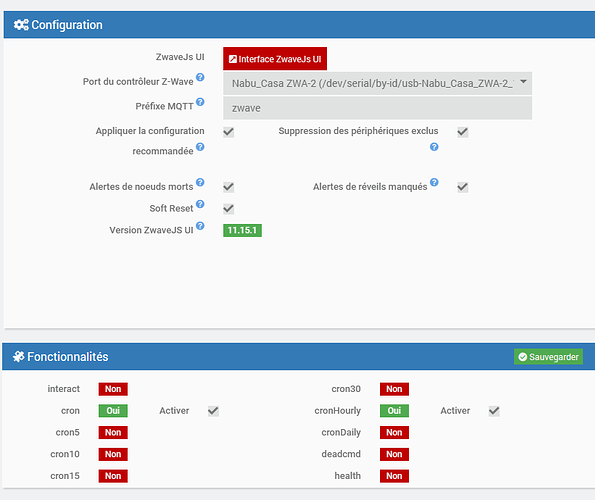The image size is (595, 500).
Task: Click the cron10 Non badge
Action: (113, 454)
